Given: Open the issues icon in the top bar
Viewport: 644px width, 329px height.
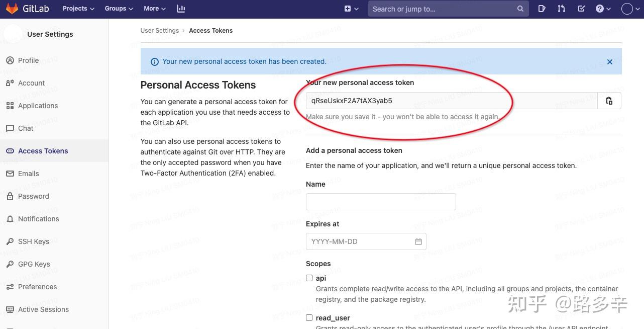Looking at the screenshot, I should 542,9.
